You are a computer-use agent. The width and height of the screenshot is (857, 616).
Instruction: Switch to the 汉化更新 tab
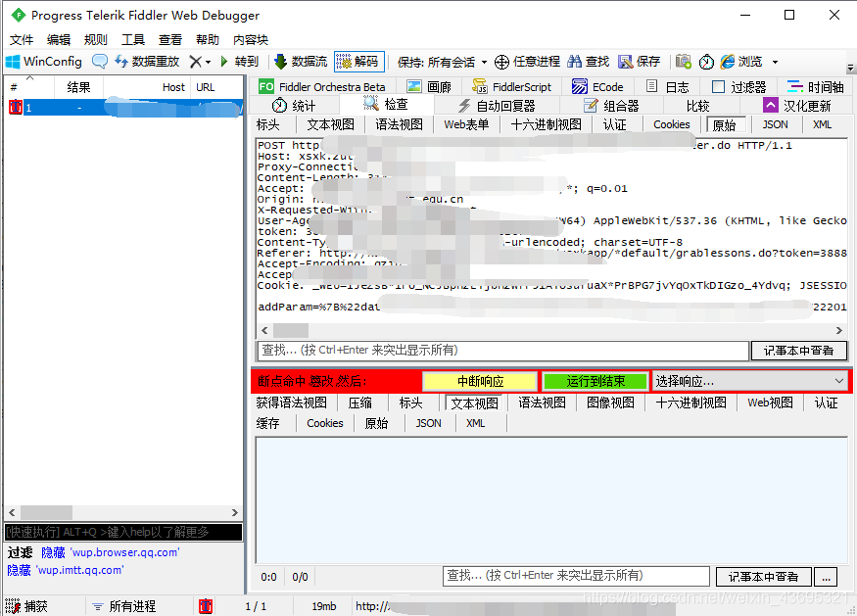click(797, 106)
